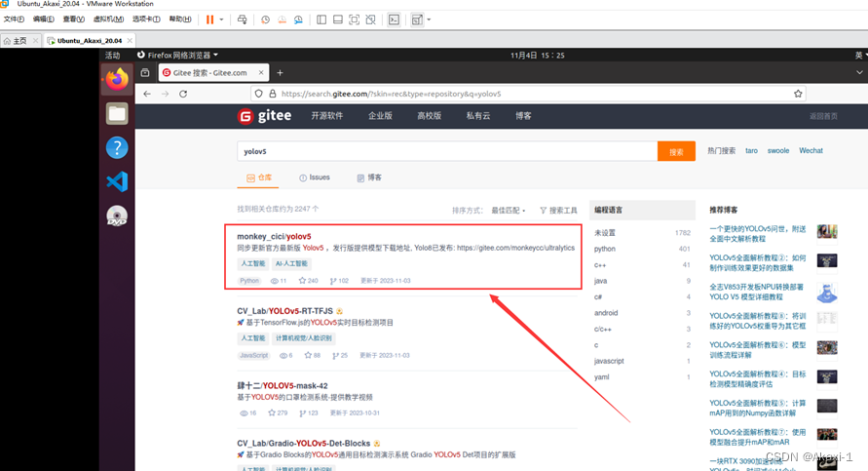Open the 虚拟机(M) menu in VMware
Screen dimensions: 868x471
(x=108, y=19)
